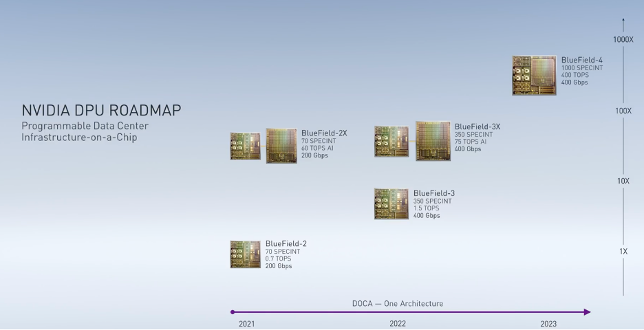644x330 pixels.
Task: Click the '1000 SPECINT' spec
Action: coord(582,68)
